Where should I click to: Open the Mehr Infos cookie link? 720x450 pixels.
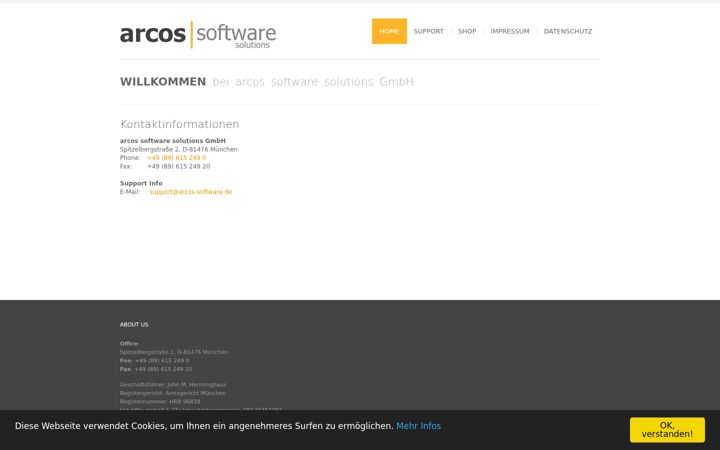(x=418, y=426)
